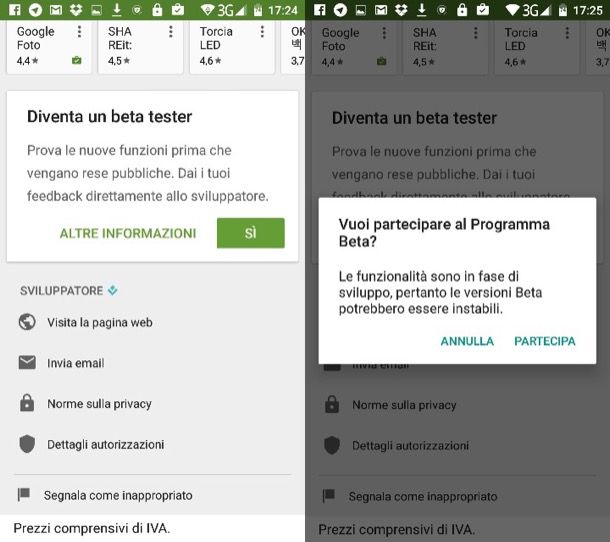
Task: Tap dimmed Segnala come inappropriato on right screen
Action: pos(423,496)
